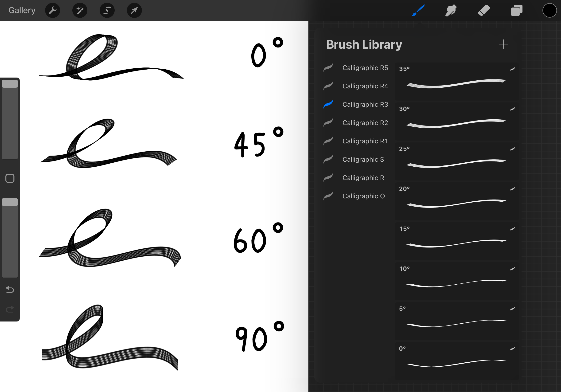Select the Smudge finger tool

pos(451,11)
